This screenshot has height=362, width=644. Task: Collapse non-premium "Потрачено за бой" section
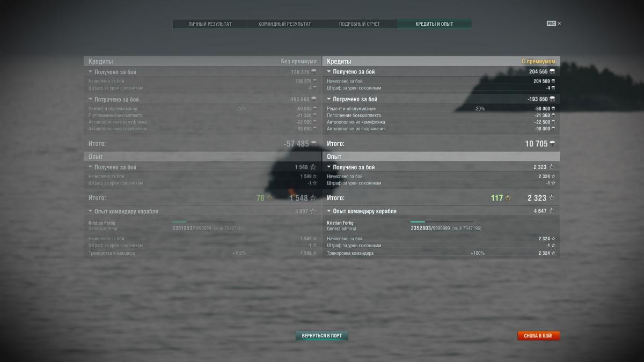click(x=91, y=99)
